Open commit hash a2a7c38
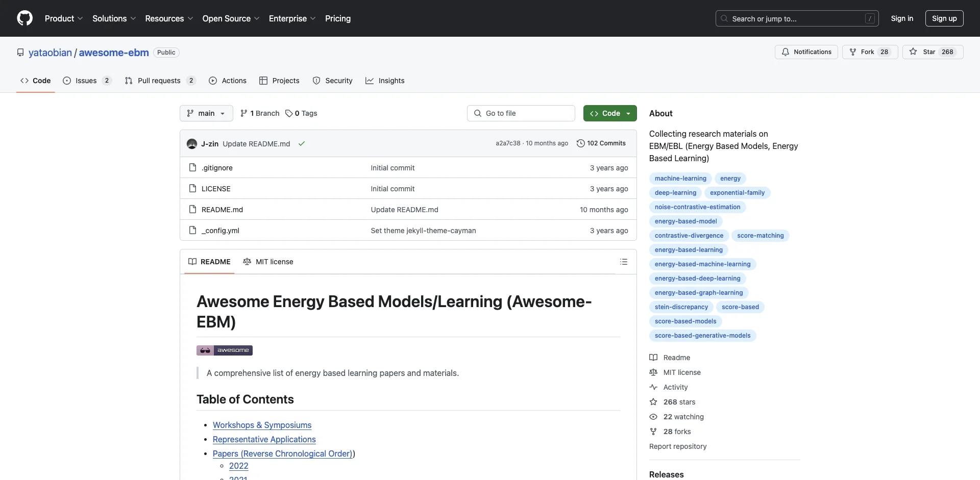980x480 pixels. pyautogui.click(x=508, y=143)
